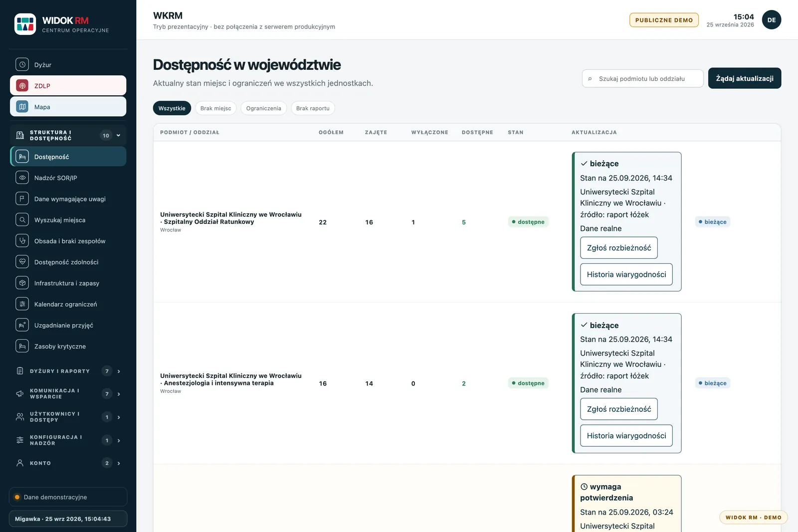Click the Dostępne column header
This screenshot has height=532, width=798.
click(477, 133)
